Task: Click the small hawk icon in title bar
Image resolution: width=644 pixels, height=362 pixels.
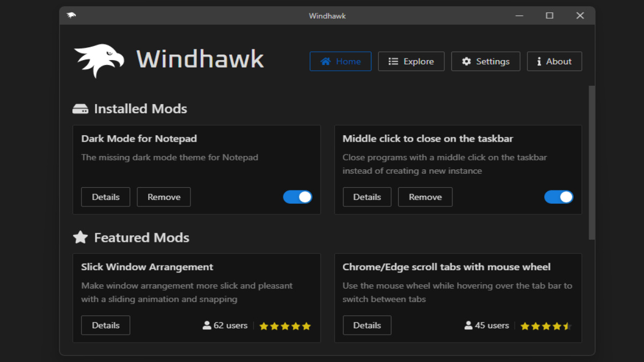Action: coord(71,16)
